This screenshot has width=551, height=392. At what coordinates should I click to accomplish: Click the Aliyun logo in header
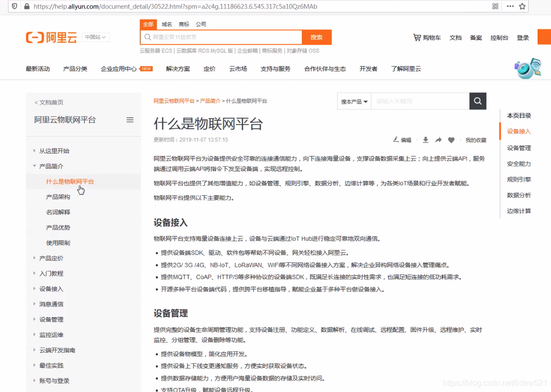pos(51,37)
